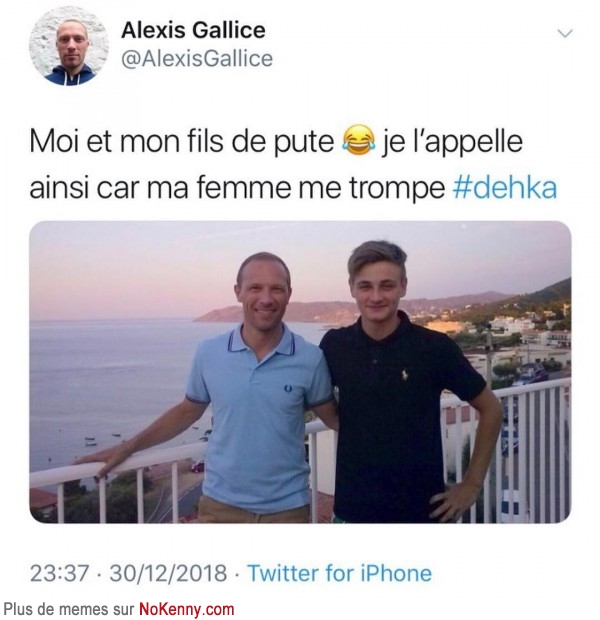Click the laurel logo on blue polo
This screenshot has height=620, width=600.
[x=288, y=389]
